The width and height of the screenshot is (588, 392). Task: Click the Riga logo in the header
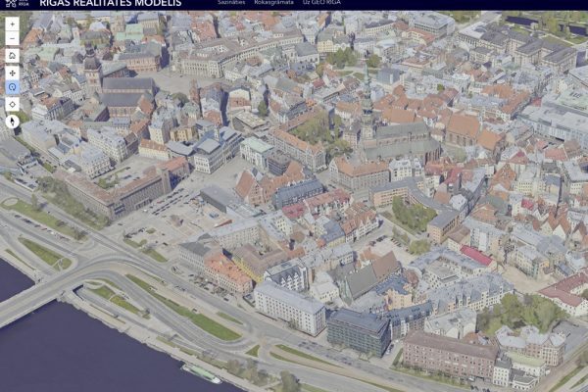click(x=18, y=3)
